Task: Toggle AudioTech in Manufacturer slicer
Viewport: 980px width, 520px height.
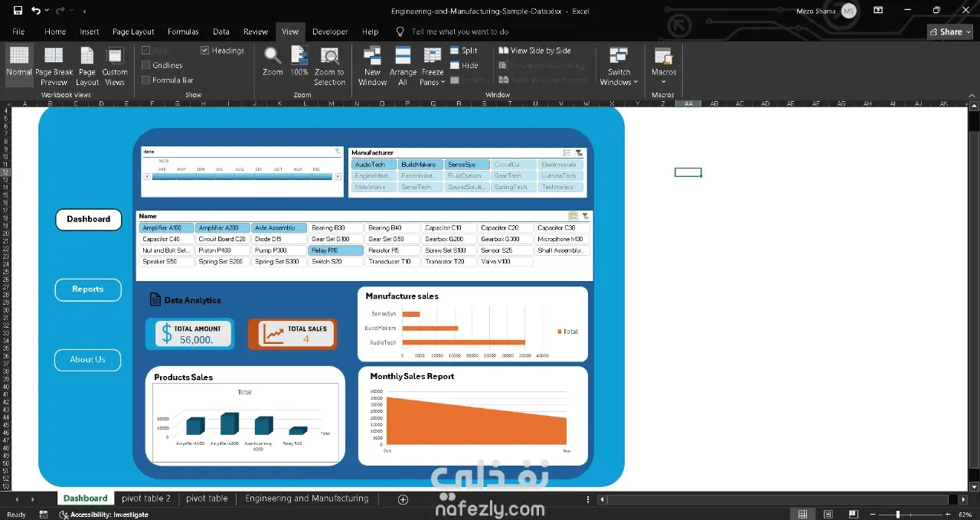Action: tap(374, 165)
